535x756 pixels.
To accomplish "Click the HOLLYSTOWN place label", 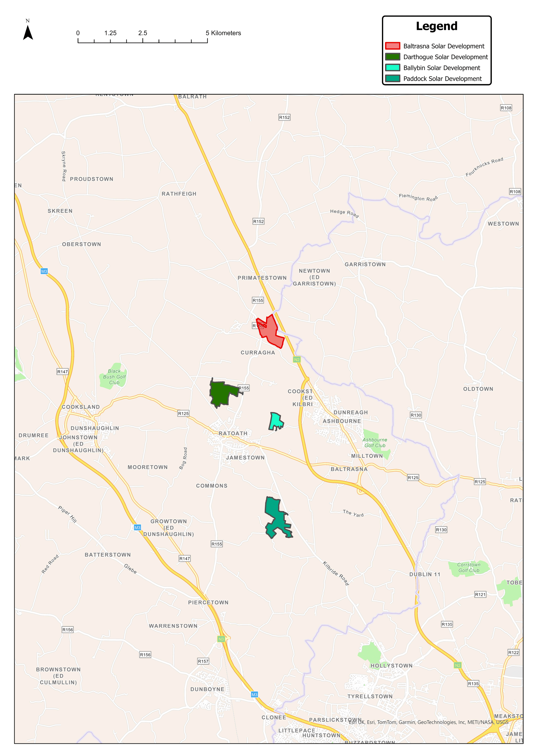I will pos(391,666).
